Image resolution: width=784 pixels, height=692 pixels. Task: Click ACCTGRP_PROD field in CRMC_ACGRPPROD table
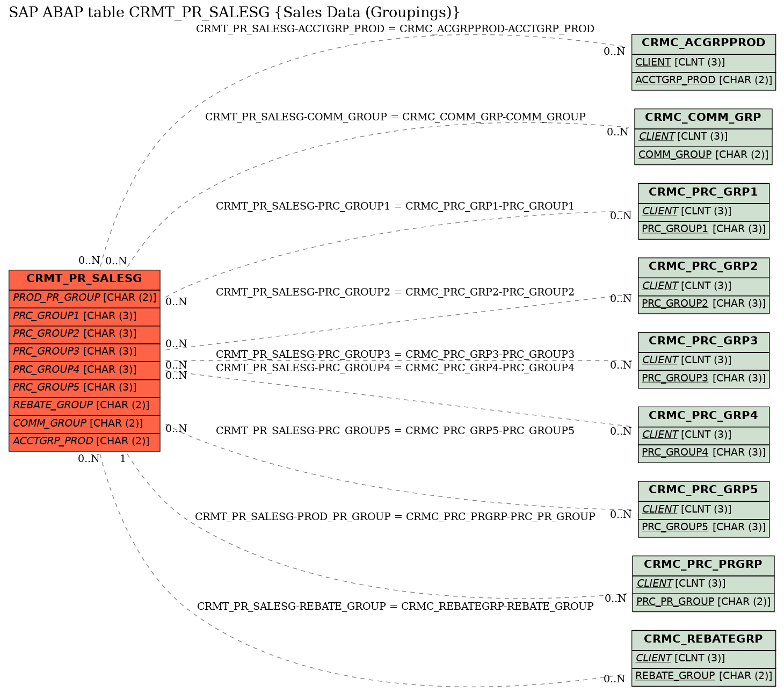[703, 81]
